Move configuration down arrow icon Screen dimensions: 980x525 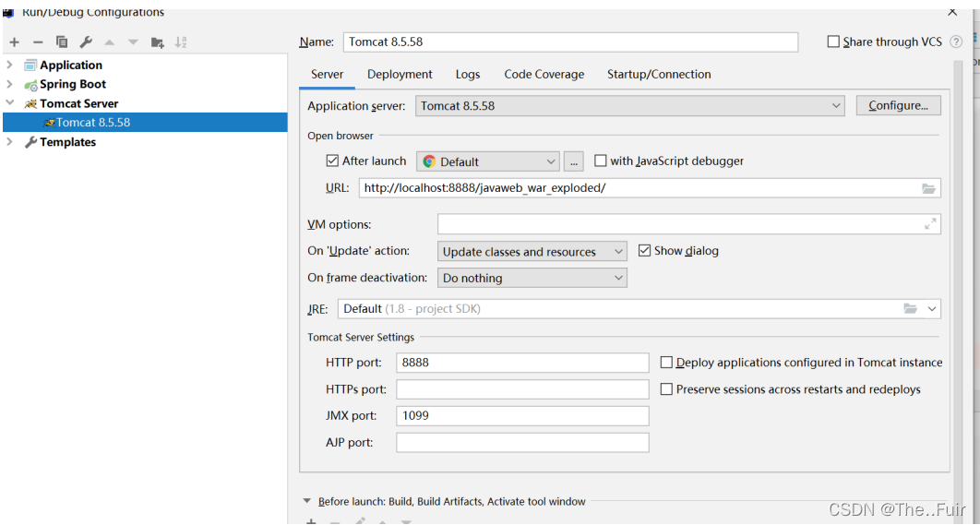133,42
